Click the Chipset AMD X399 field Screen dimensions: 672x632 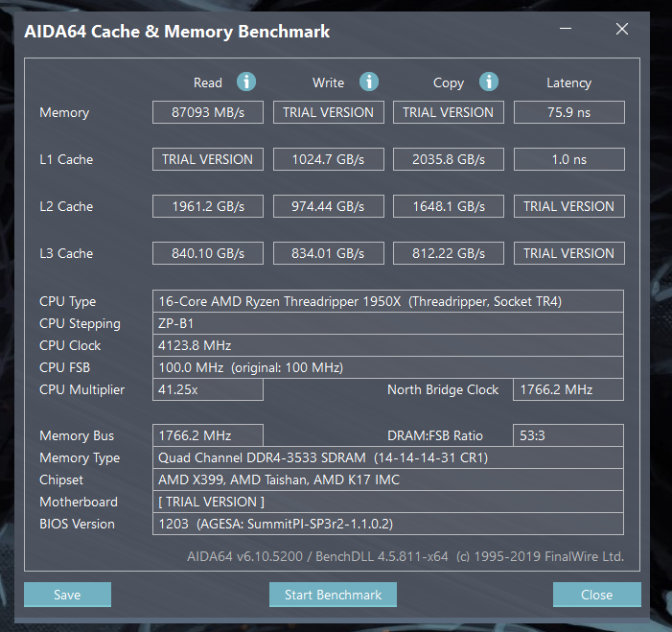(x=388, y=480)
